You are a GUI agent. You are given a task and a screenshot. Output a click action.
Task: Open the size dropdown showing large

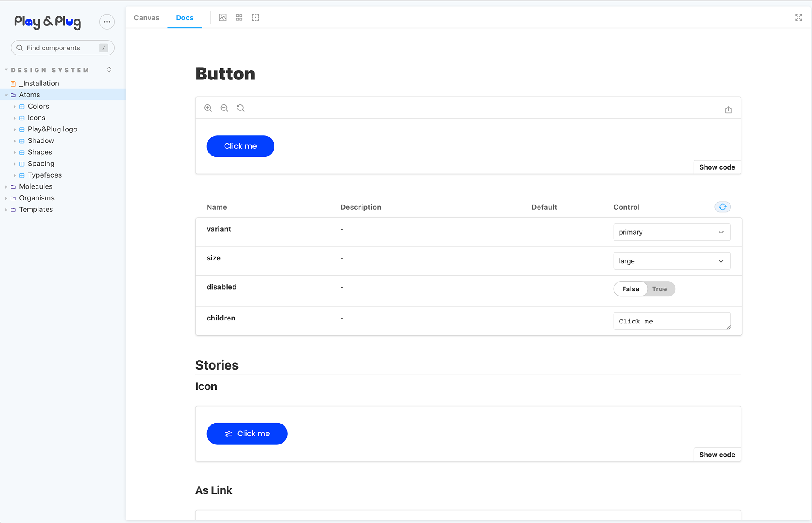click(x=672, y=261)
